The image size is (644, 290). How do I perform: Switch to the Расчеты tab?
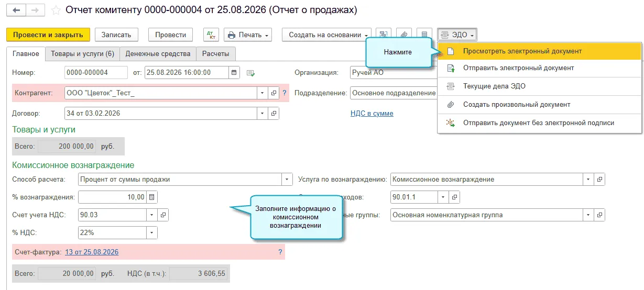[216, 53]
